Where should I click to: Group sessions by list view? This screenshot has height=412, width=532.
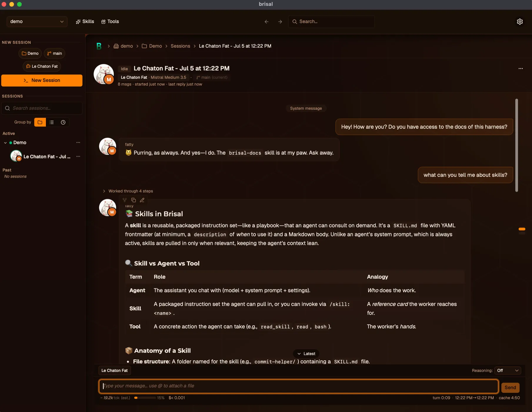pyautogui.click(x=52, y=122)
